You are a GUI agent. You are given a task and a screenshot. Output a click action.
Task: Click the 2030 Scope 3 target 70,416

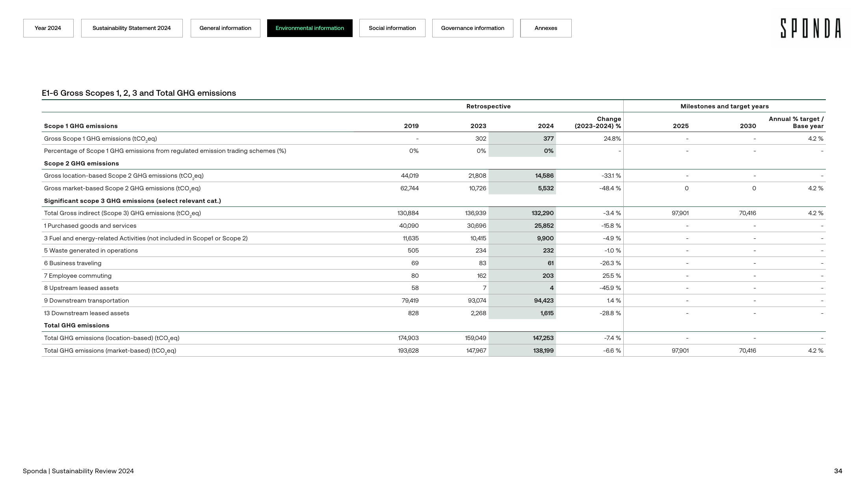[x=747, y=213]
